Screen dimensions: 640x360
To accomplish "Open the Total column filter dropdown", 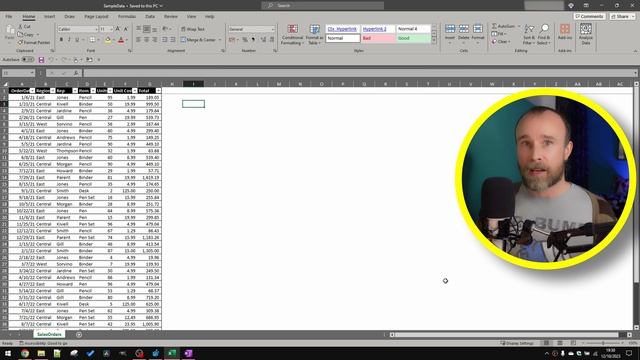I will pyautogui.click(x=158, y=91).
